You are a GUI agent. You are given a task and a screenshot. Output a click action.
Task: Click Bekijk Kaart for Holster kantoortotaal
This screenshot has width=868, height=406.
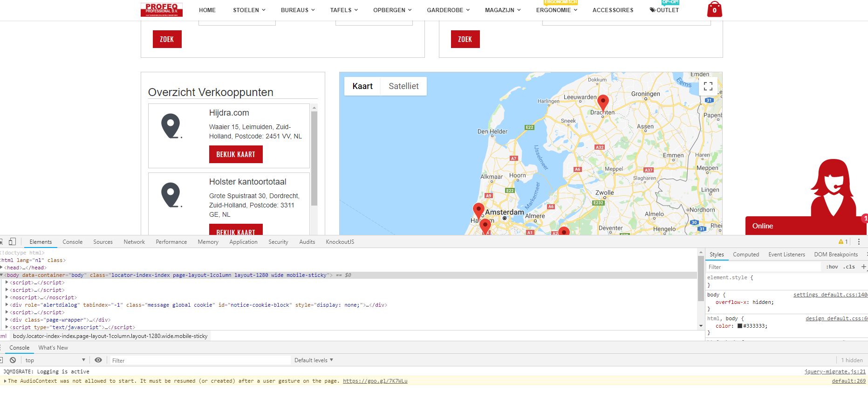pos(236,229)
